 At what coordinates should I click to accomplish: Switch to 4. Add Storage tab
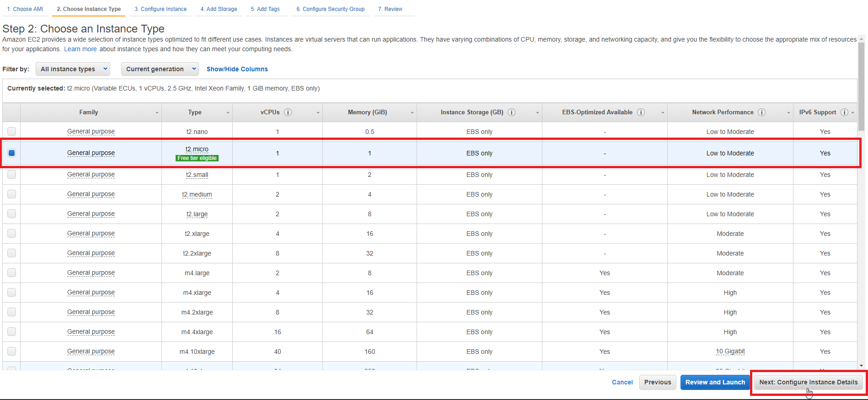(x=219, y=9)
